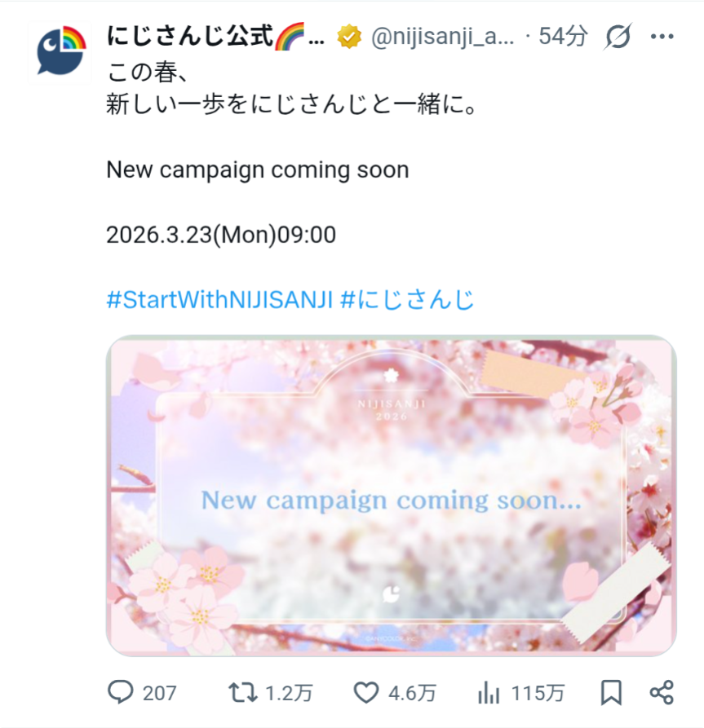Open the reply comment icon

click(121, 692)
